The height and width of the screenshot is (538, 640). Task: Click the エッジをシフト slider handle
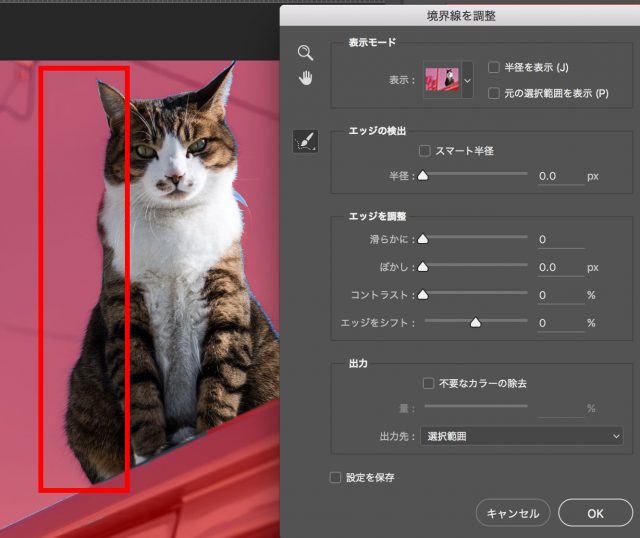pos(476,323)
